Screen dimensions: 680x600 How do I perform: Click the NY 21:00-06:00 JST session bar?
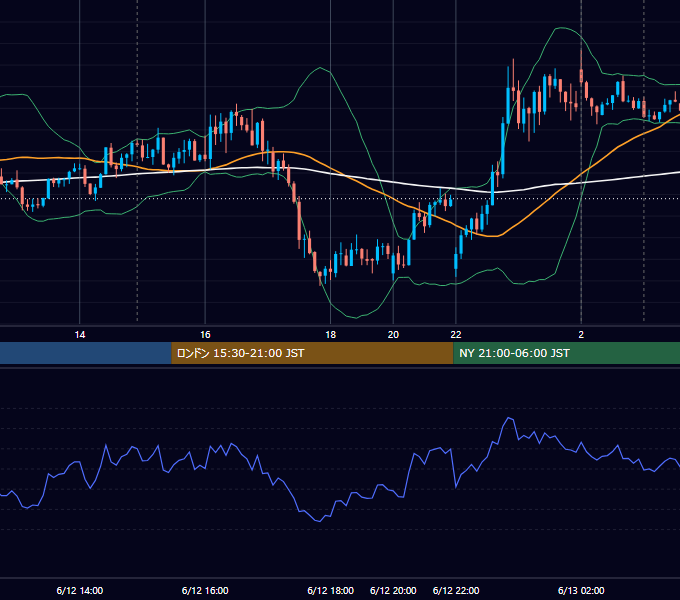(566, 353)
